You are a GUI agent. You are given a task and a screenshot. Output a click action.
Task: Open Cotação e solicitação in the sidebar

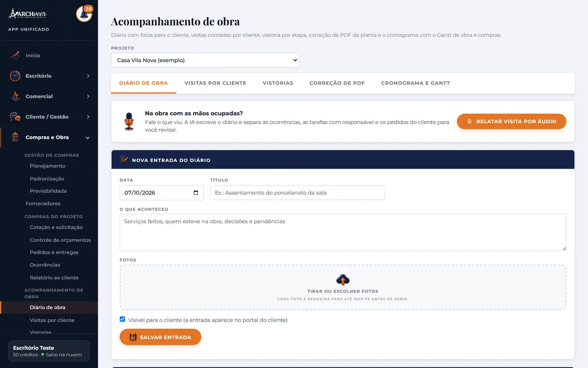56,228
